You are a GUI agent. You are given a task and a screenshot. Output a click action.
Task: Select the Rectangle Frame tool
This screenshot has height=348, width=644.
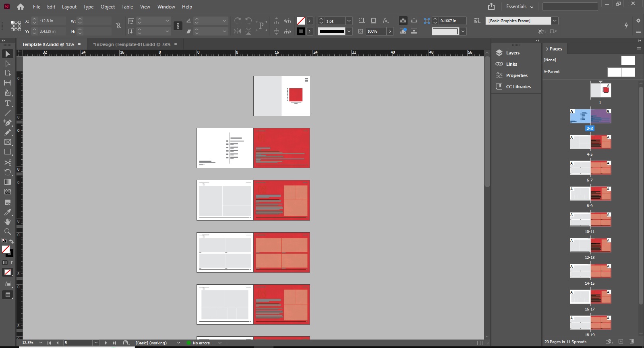click(8, 142)
